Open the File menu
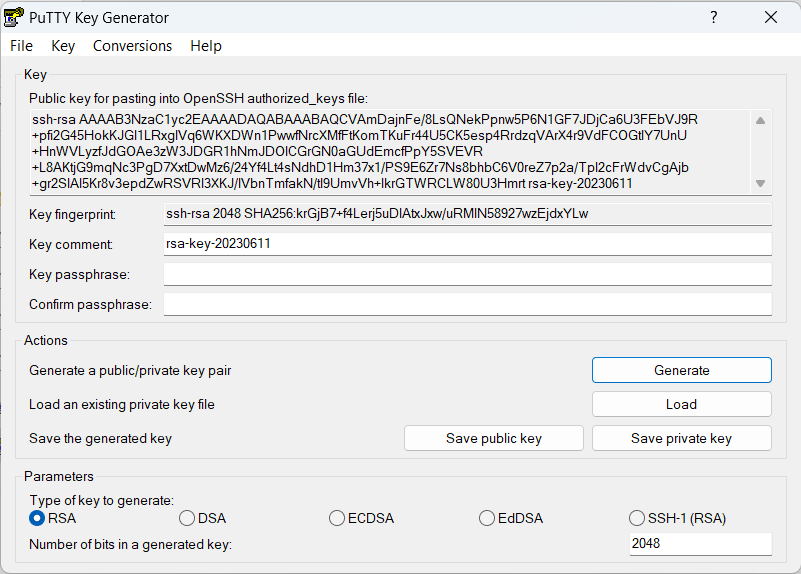The width and height of the screenshot is (801, 574). [x=21, y=46]
